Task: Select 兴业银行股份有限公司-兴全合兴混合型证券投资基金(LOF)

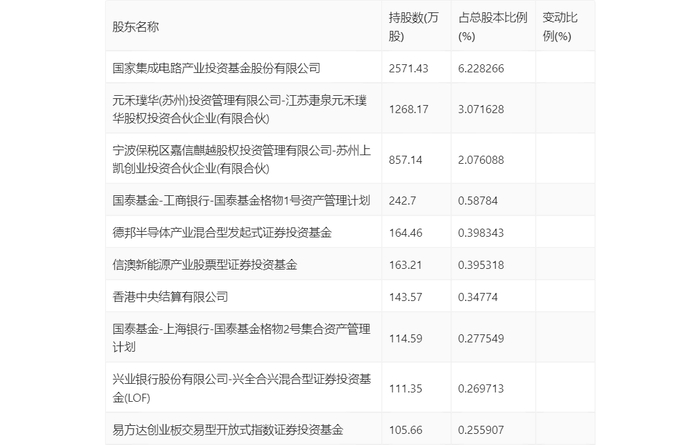Action: click(242, 388)
